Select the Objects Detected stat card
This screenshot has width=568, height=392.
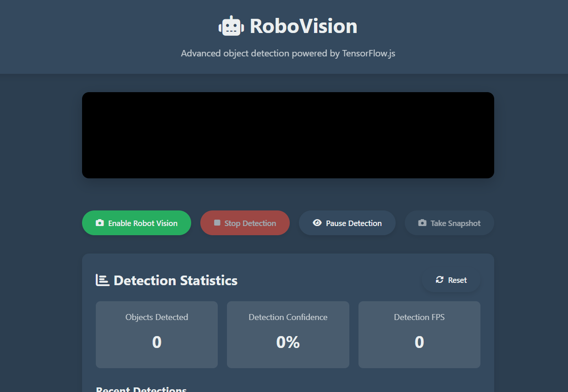coord(157,334)
